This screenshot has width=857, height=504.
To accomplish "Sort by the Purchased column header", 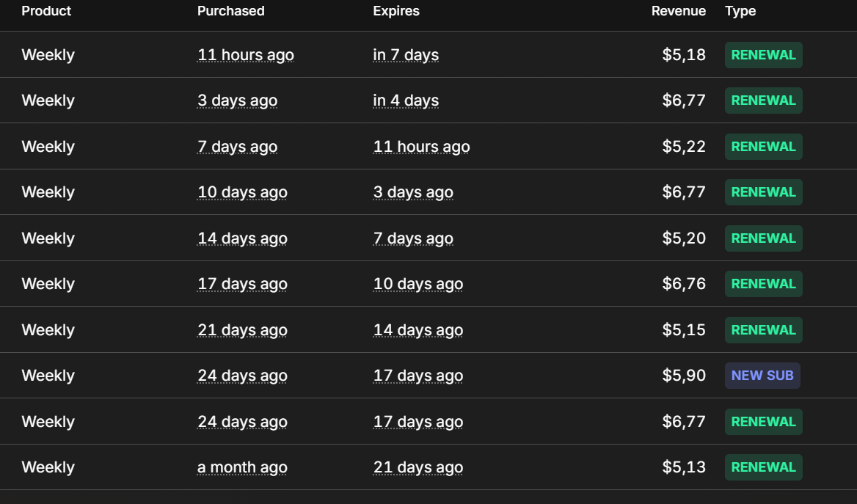I will coord(230,11).
